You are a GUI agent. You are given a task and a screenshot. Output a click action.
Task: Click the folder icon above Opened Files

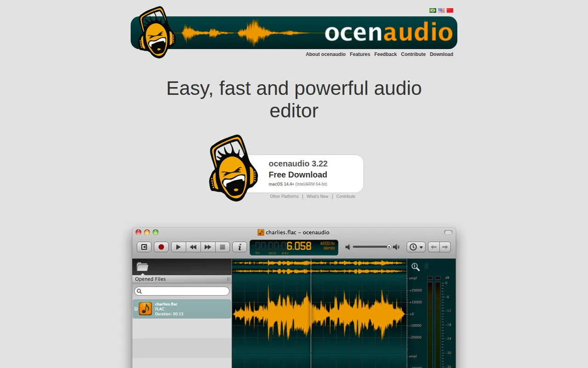click(142, 266)
